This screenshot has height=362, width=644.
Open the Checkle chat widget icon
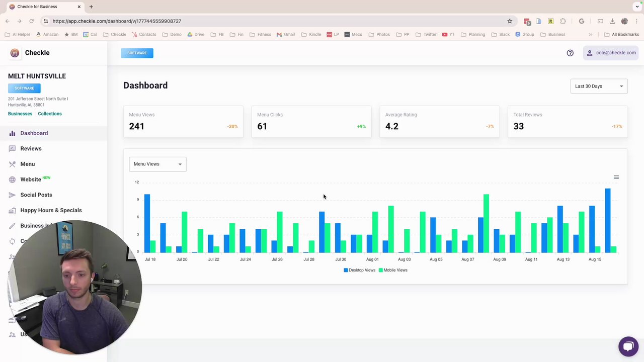(628, 346)
